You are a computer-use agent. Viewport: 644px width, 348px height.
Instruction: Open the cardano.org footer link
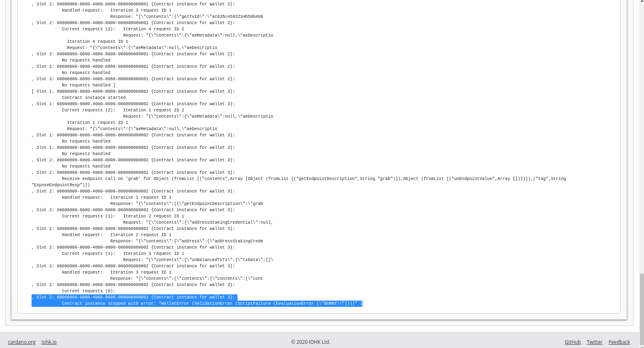click(x=22, y=342)
